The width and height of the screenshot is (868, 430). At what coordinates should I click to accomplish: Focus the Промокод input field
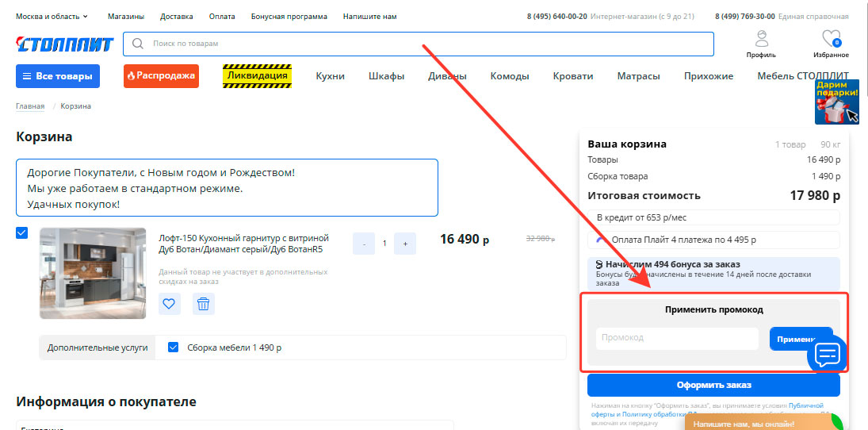click(677, 339)
